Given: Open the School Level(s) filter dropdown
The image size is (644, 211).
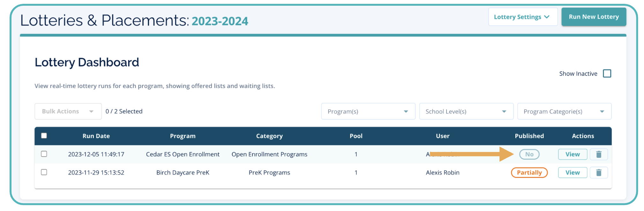Looking at the screenshot, I should tap(466, 112).
